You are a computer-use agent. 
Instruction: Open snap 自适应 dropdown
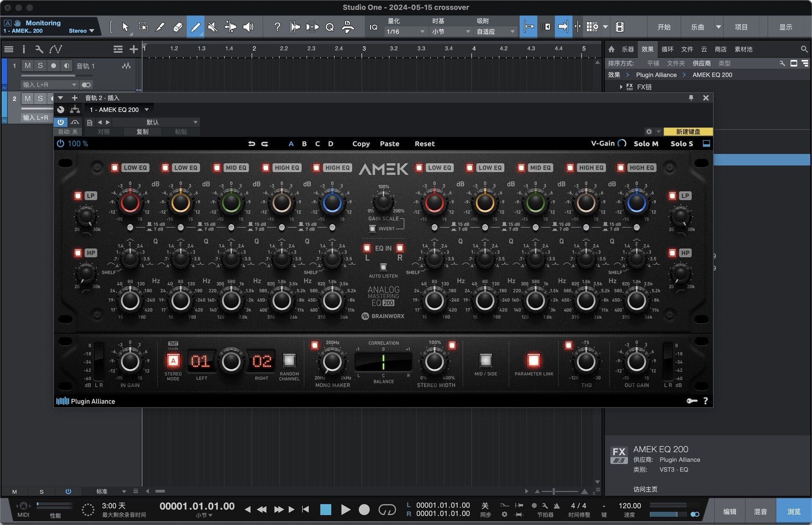tap(496, 32)
